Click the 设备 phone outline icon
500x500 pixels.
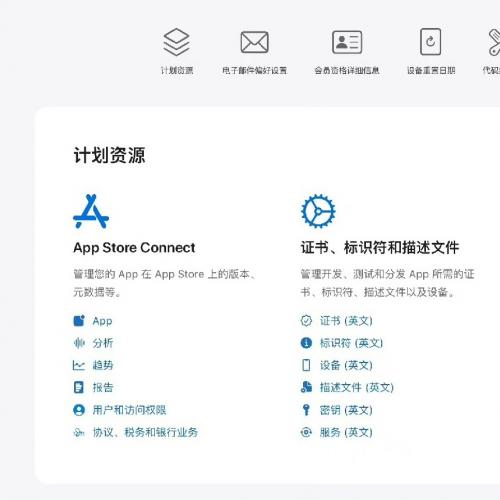[306, 365]
